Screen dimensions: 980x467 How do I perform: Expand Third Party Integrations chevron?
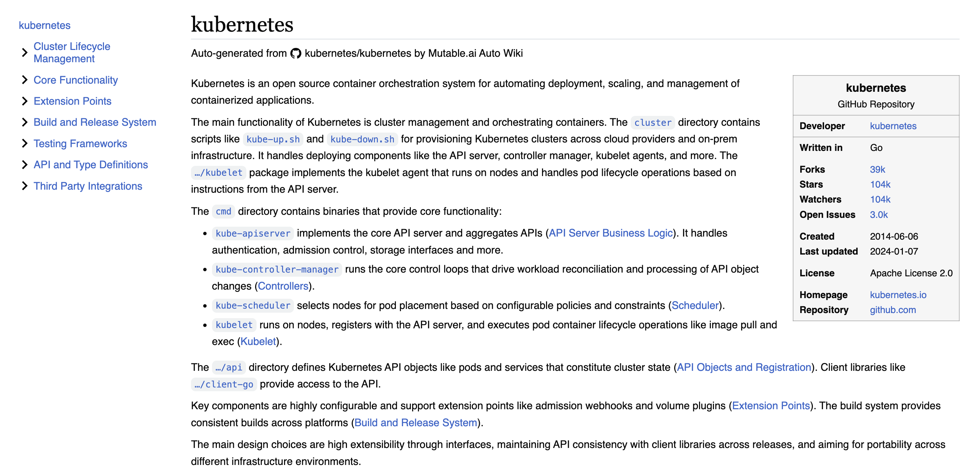[25, 186]
